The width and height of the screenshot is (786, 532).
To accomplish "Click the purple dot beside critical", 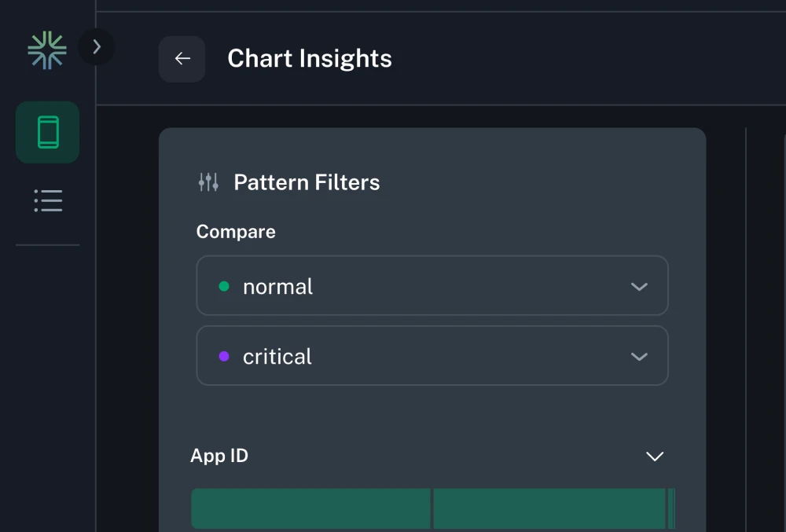I will (x=224, y=355).
